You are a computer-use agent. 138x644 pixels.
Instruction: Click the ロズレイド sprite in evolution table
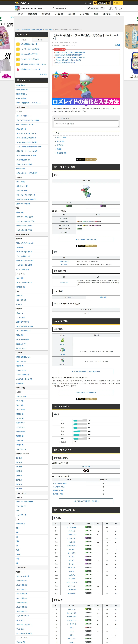[x=62, y=360]
